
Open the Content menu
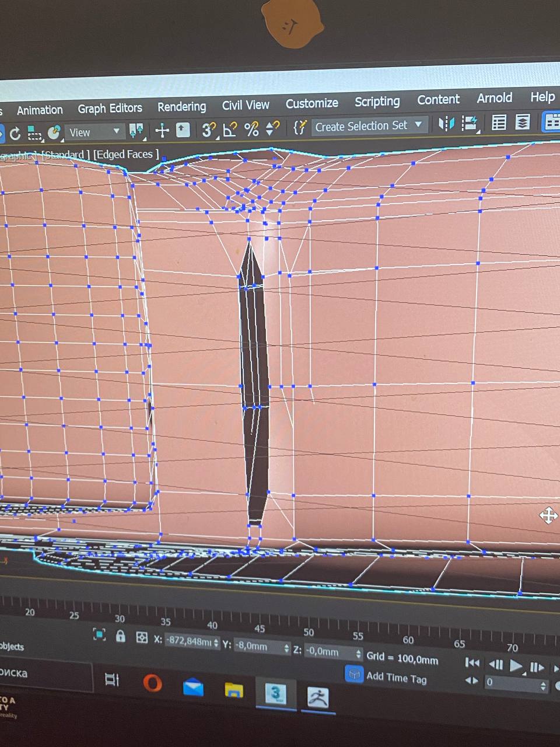coord(438,99)
